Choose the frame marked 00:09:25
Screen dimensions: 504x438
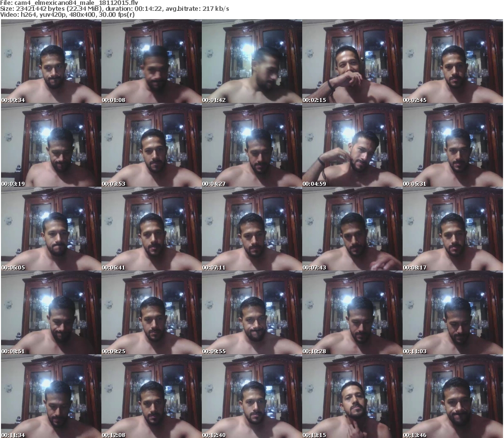coord(152,312)
